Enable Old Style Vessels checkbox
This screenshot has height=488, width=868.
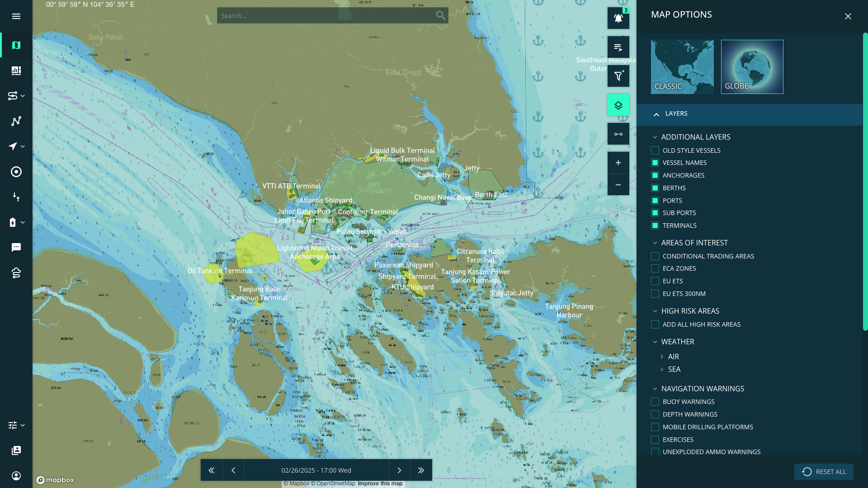pos(655,150)
